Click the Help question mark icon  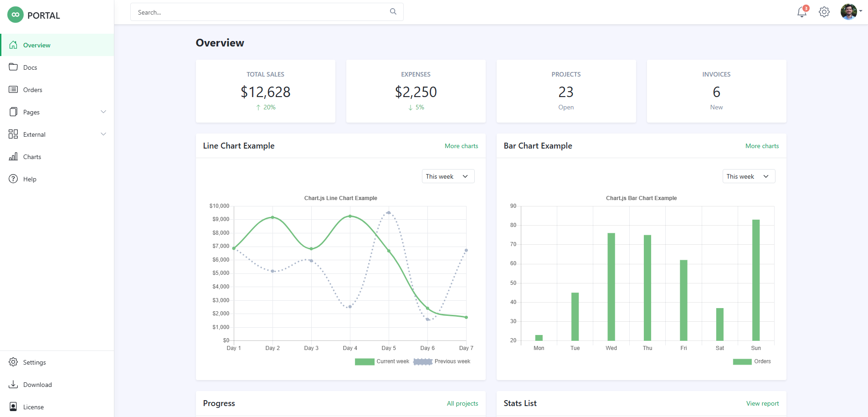[13, 179]
